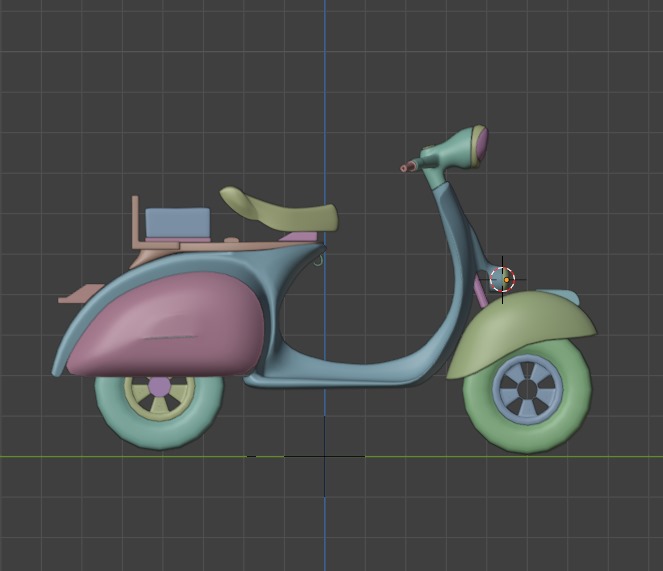This screenshot has width=663, height=571.
Task: Select the blue box on rear rack
Action: [177, 222]
